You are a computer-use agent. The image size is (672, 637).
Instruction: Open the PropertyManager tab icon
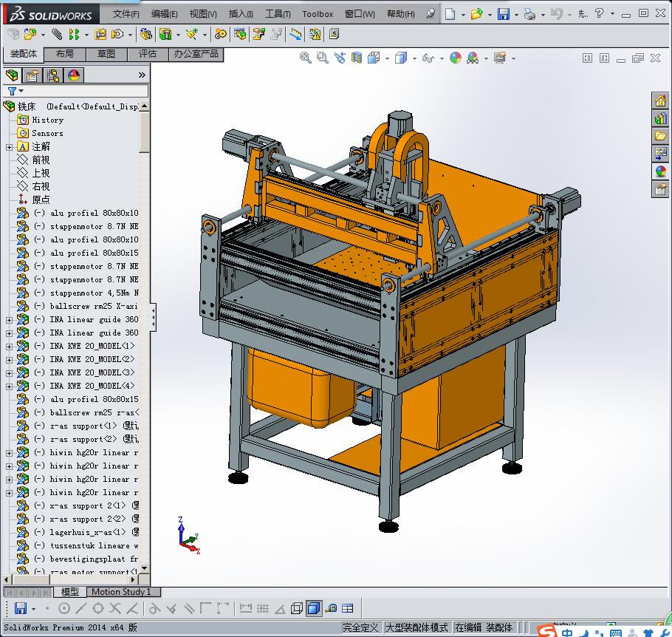tap(32, 75)
